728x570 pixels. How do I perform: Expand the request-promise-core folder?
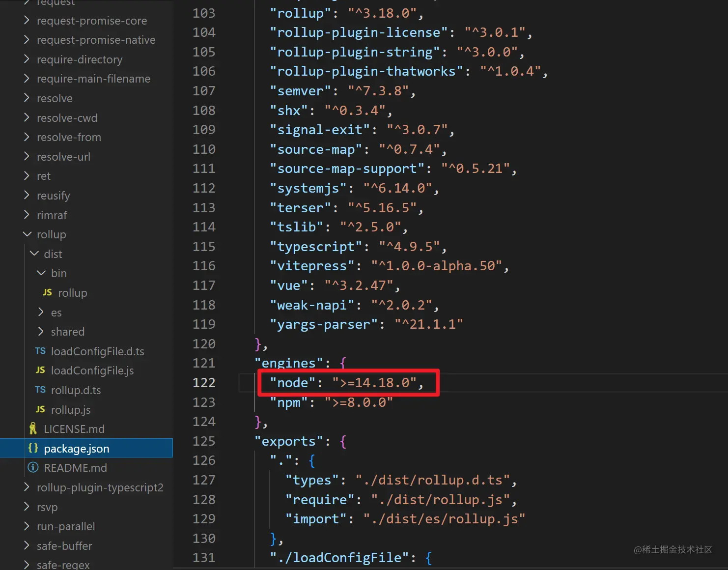pos(27,21)
